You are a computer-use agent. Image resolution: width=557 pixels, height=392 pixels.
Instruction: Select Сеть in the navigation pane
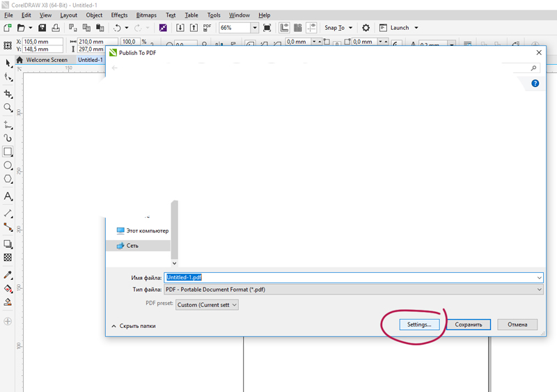(138, 246)
